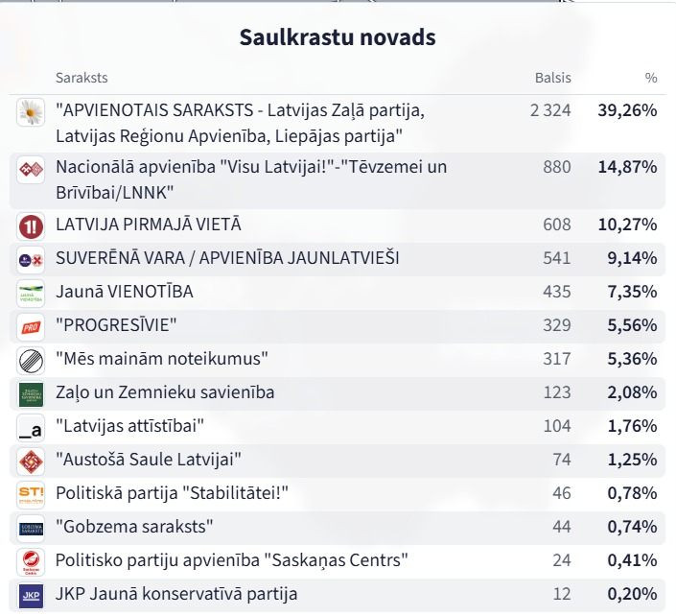Click the red PRO Progresīvie logo

pyautogui.click(x=31, y=327)
